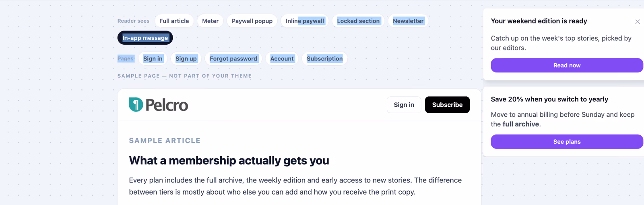
Task: Select the Inline paywall pill
Action: point(305,21)
